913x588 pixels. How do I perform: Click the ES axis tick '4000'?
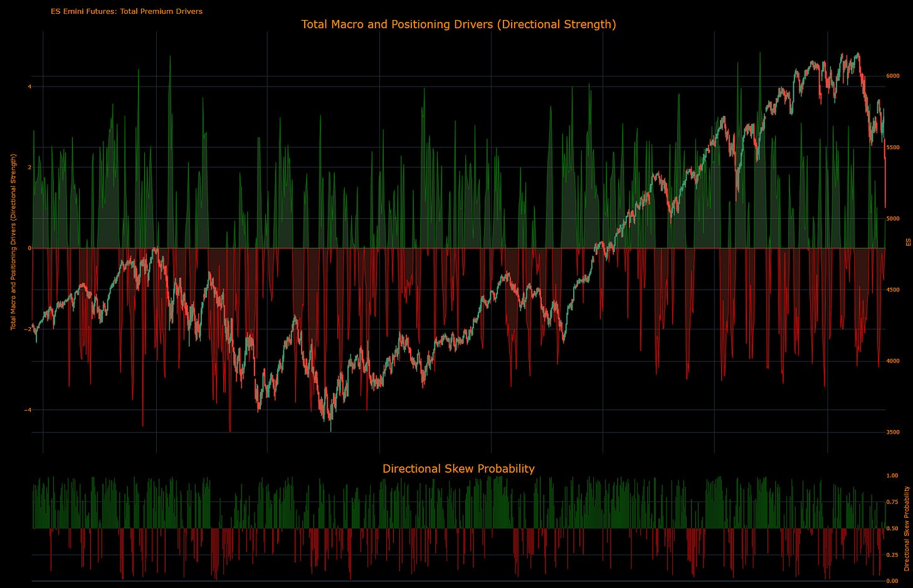coord(892,361)
